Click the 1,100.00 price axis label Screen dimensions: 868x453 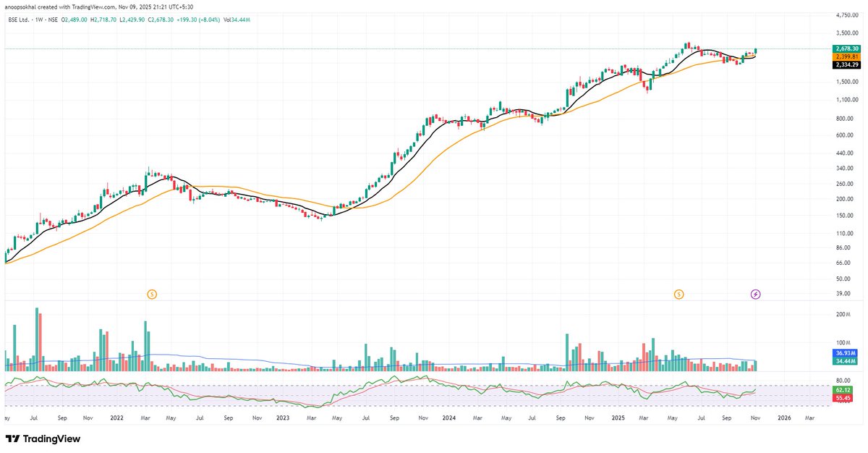(x=847, y=101)
